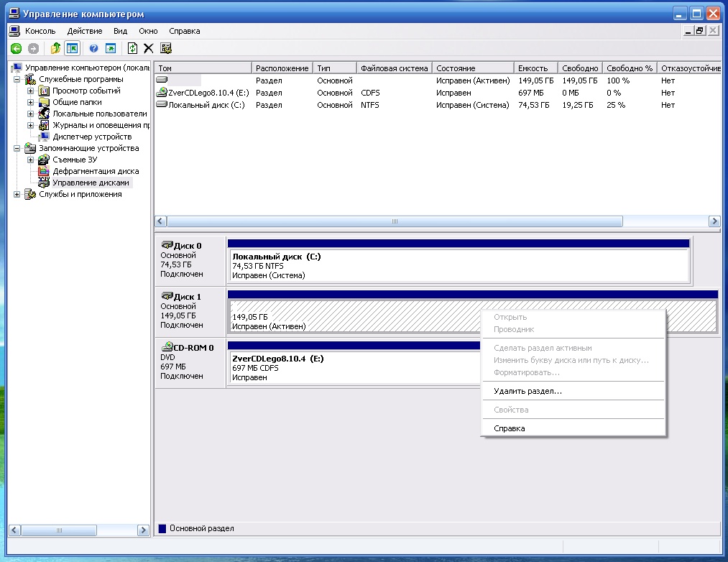Click the title bar computer management icon

point(15,13)
